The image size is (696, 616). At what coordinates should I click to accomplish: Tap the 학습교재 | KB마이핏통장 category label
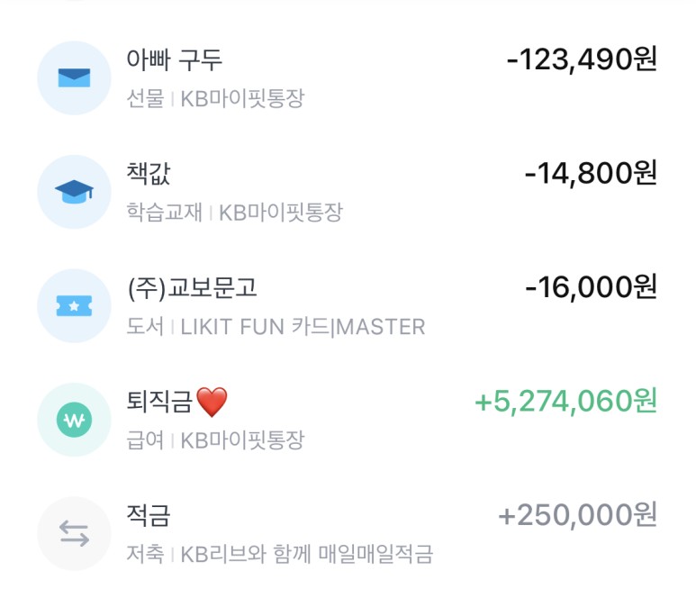[x=234, y=213]
